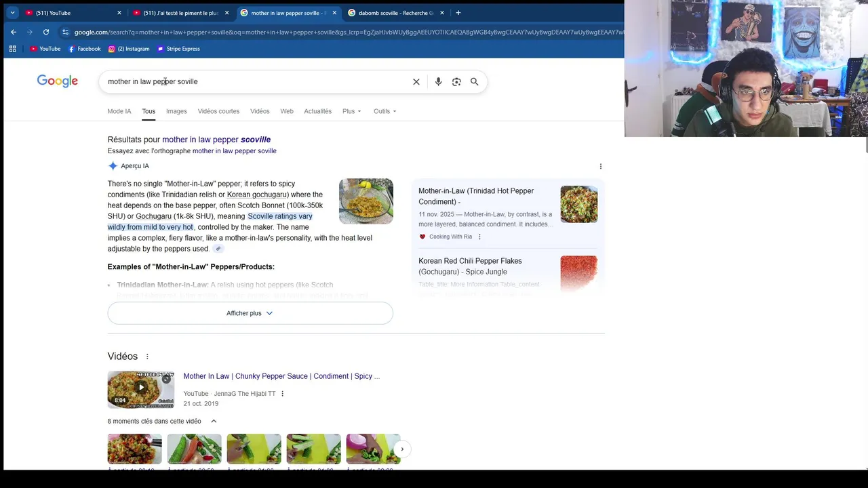Expand the Outils dropdown
Screen dimensions: 868x488
[x=384, y=111]
